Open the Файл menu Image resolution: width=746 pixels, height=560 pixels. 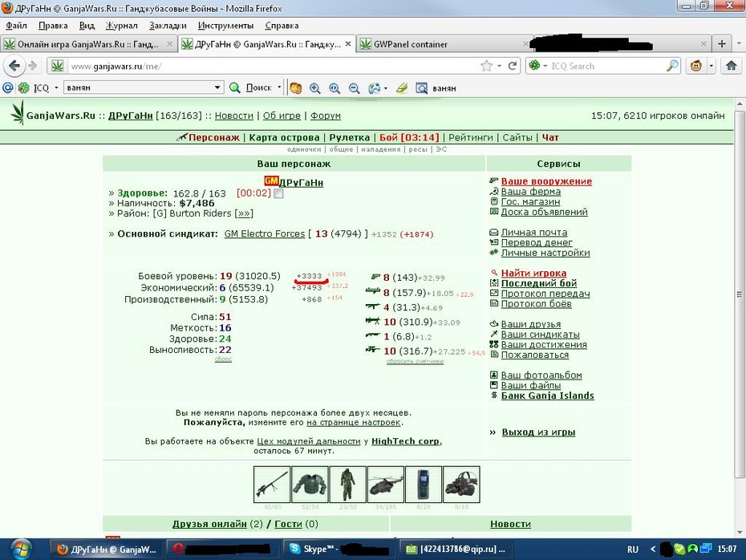[x=16, y=26]
